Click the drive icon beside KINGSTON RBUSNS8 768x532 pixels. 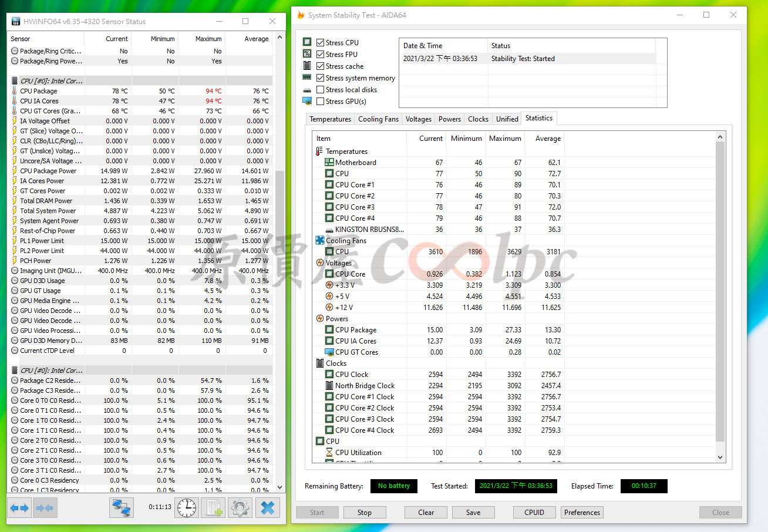tap(329, 230)
